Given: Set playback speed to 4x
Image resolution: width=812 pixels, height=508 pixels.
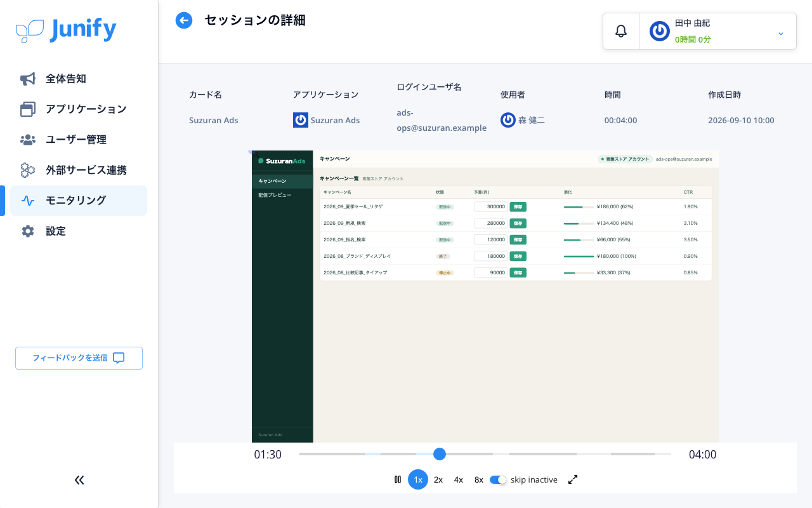Looking at the screenshot, I should (459, 479).
